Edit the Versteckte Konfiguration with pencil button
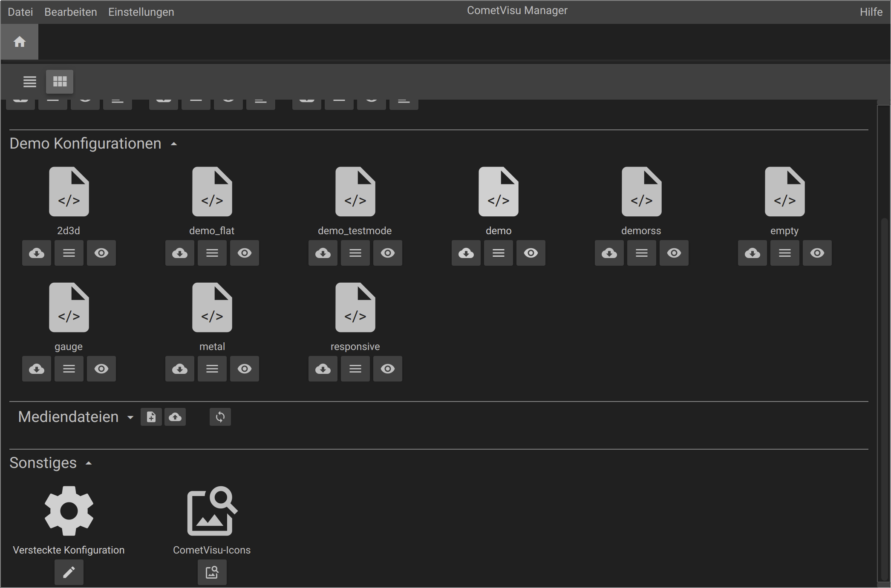The height and width of the screenshot is (588, 891). click(x=69, y=572)
